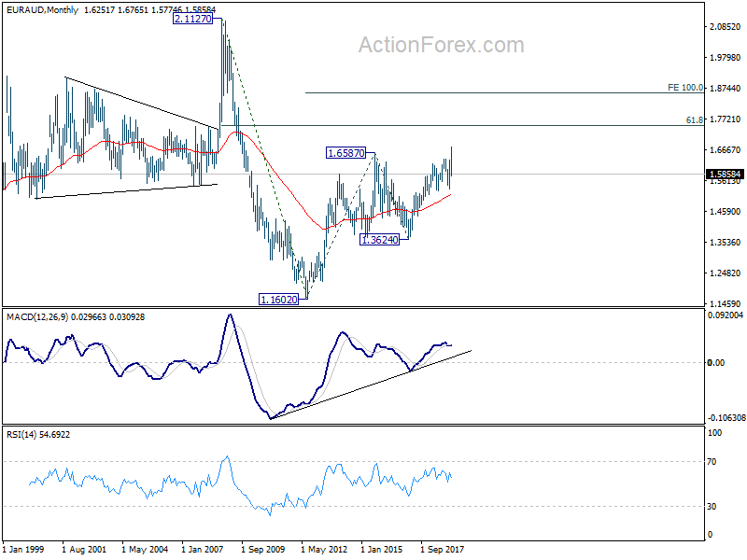The height and width of the screenshot is (560, 747).
Task: Click the RSI(14) indicator label
Action: click(20, 434)
